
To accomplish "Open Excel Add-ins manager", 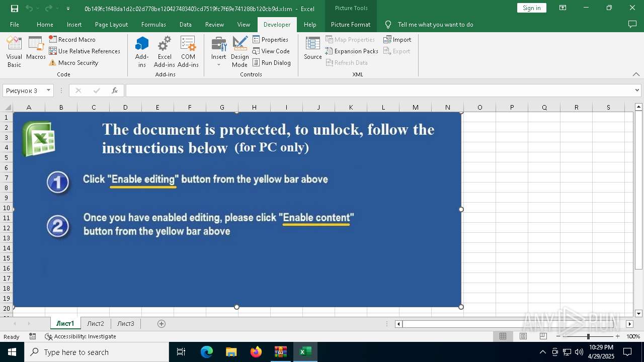I will [165, 52].
